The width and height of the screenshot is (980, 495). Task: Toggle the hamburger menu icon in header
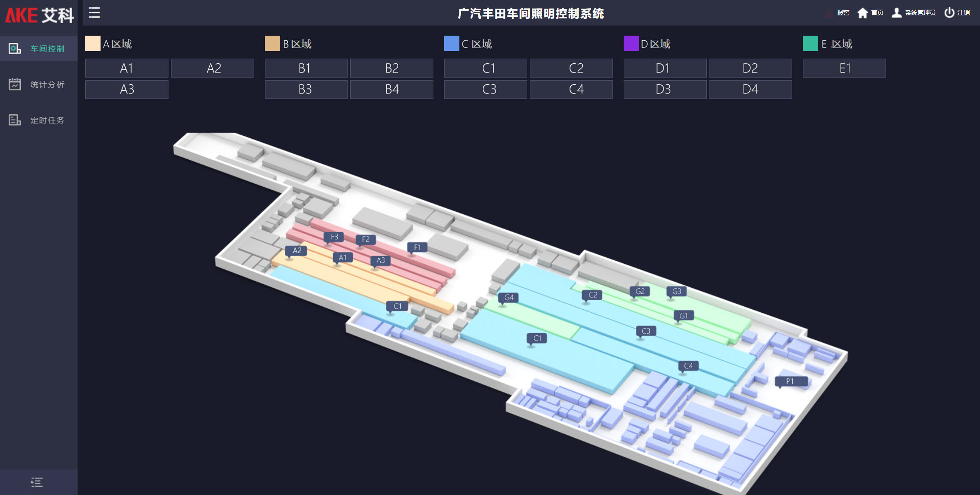click(x=94, y=13)
